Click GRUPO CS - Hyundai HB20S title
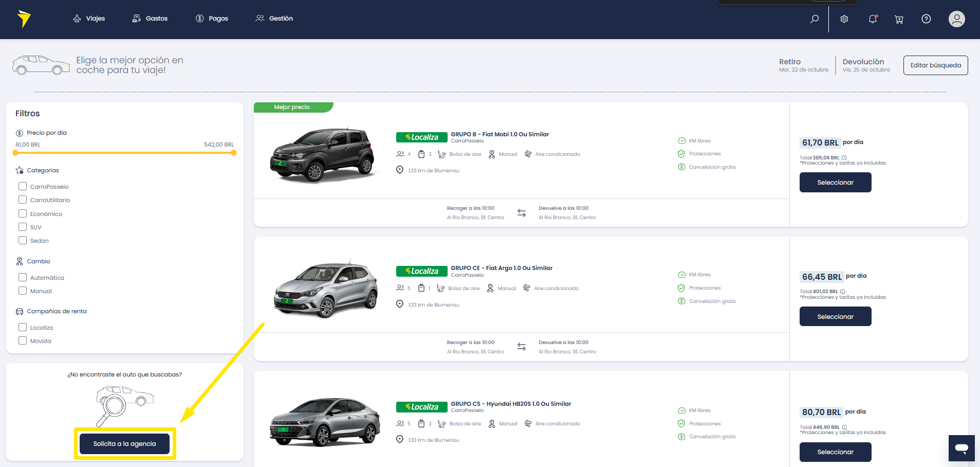The image size is (980, 467). pos(511,404)
